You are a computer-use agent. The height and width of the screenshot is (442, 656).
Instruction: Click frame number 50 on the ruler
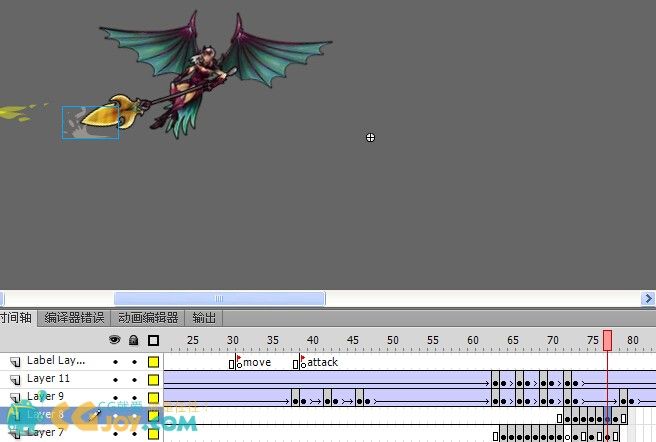tap(392, 340)
